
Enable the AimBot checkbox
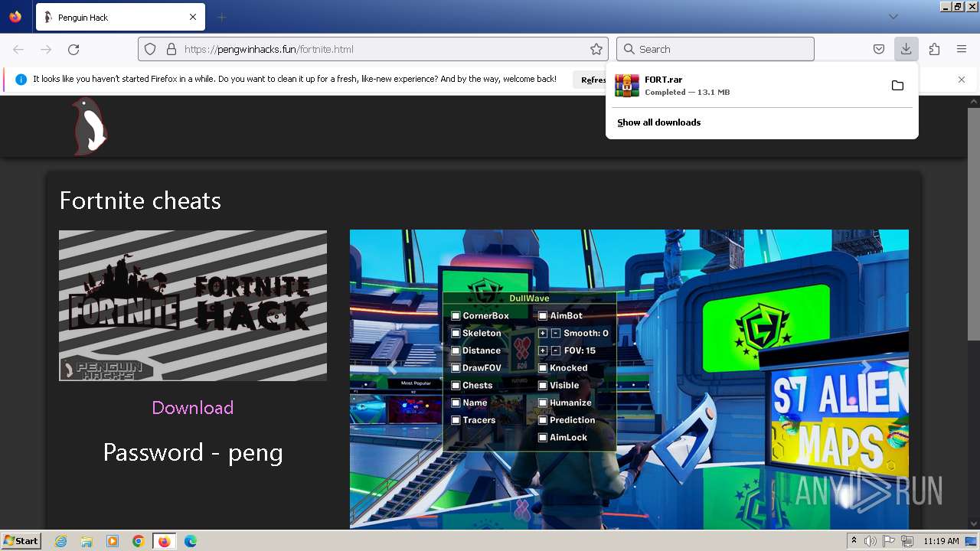[543, 315]
